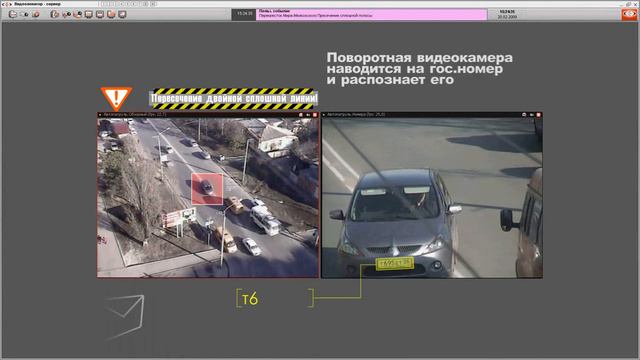Open the pink event message in the top bar
640x360 pixels.
point(371,14)
